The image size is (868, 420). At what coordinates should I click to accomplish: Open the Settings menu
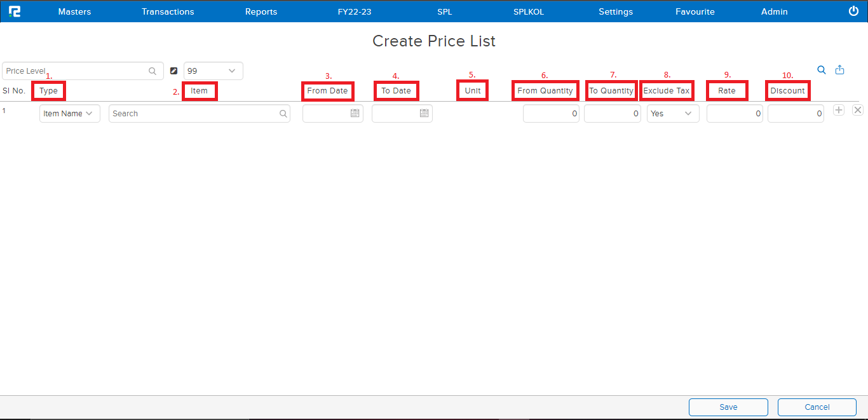click(616, 11)
